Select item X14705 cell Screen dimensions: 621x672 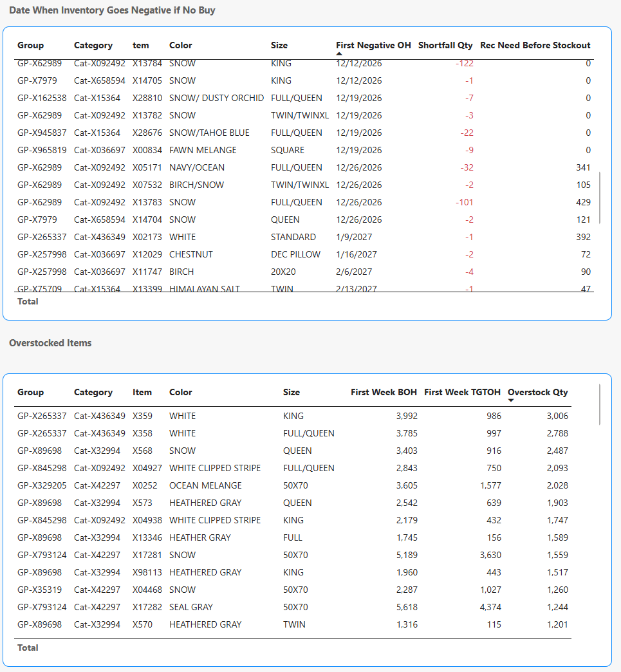[x=147, y=80]
